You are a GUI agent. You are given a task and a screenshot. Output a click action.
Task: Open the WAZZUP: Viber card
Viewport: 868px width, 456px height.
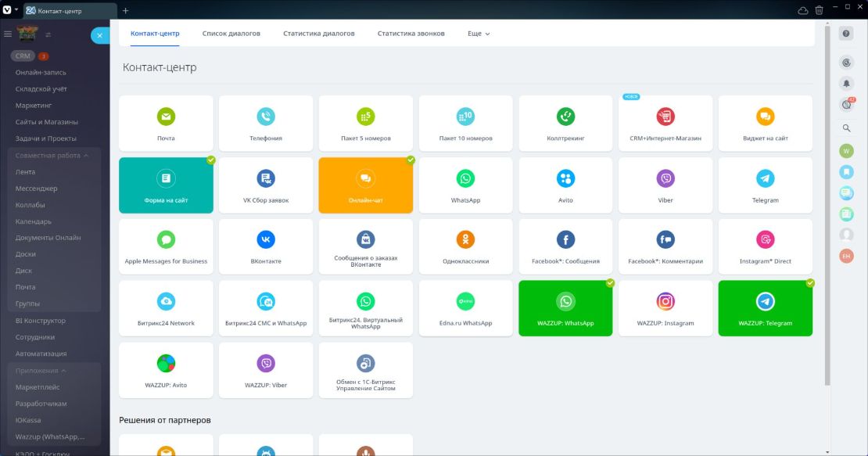266,370
